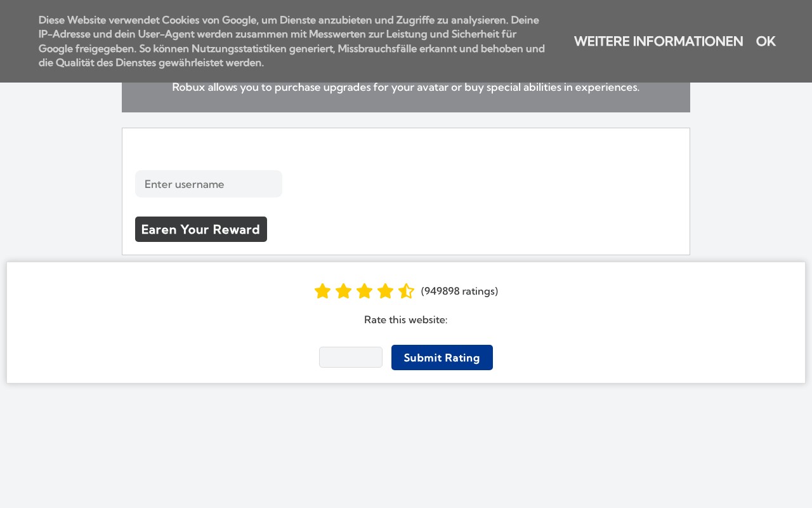Click the Submit Rating button

tap(442, 358)
